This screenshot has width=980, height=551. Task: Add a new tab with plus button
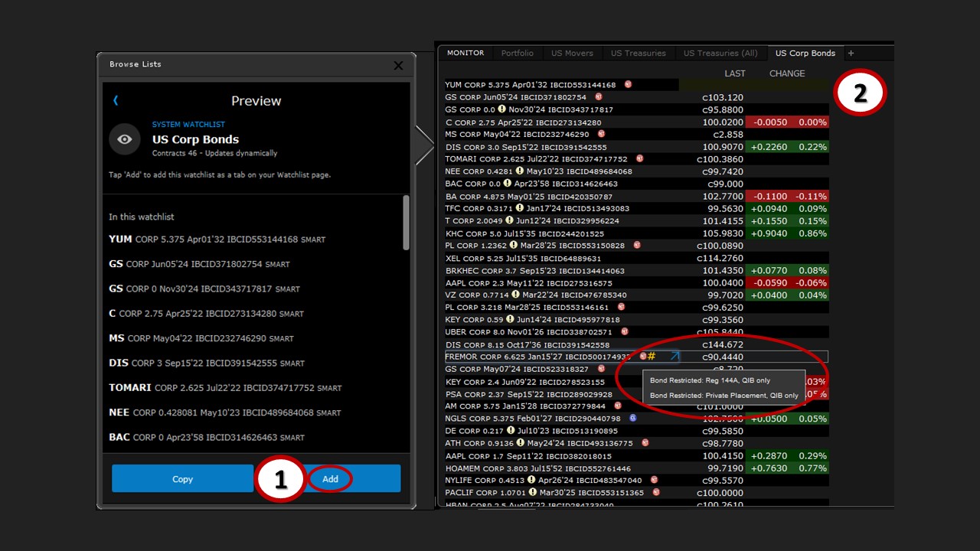pos(851,54)
